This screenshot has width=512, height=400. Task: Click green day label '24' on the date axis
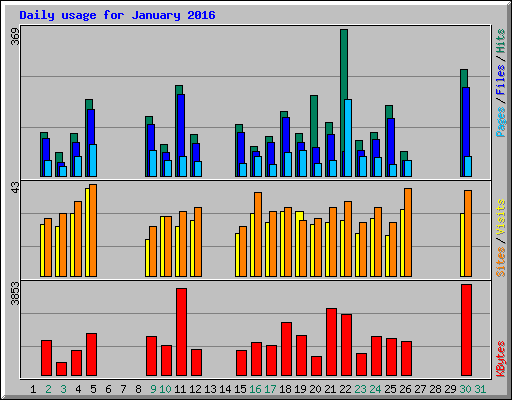[375, 389]
